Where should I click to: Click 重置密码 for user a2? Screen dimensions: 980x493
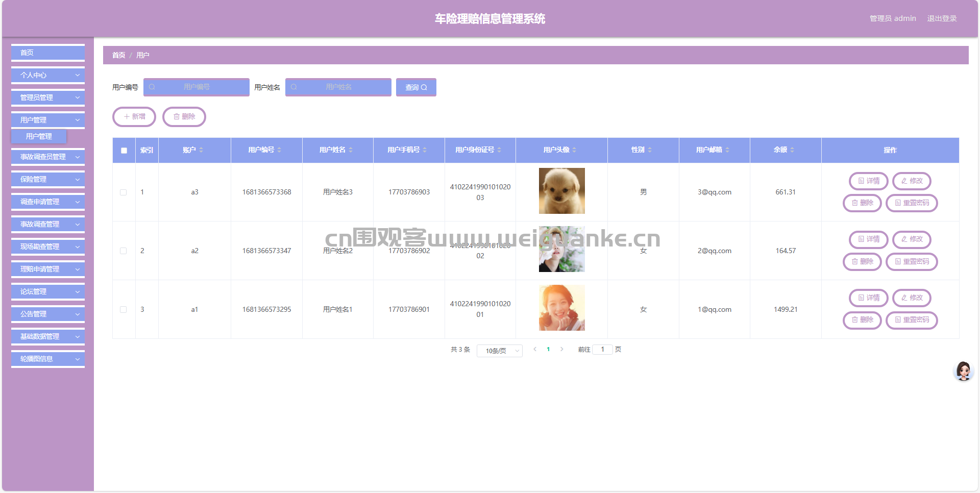click(x=912, y=262)
